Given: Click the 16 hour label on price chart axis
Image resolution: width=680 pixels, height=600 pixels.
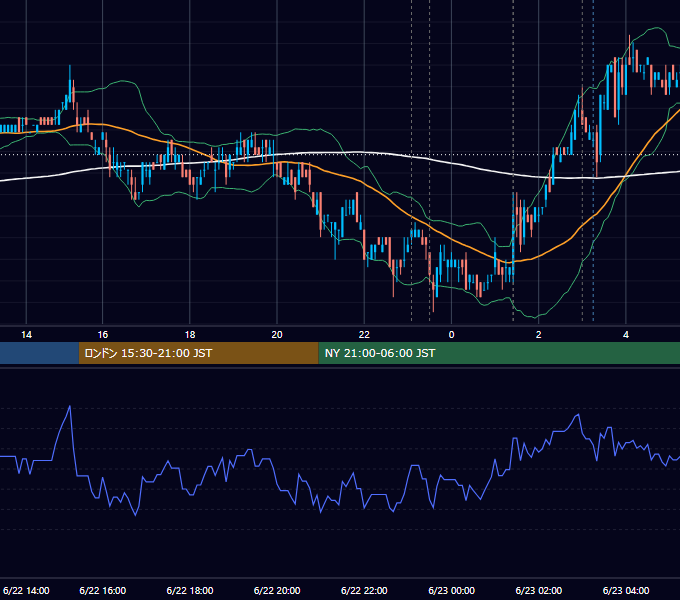Looking at the screenshot, I should click(x=103, y=335).
